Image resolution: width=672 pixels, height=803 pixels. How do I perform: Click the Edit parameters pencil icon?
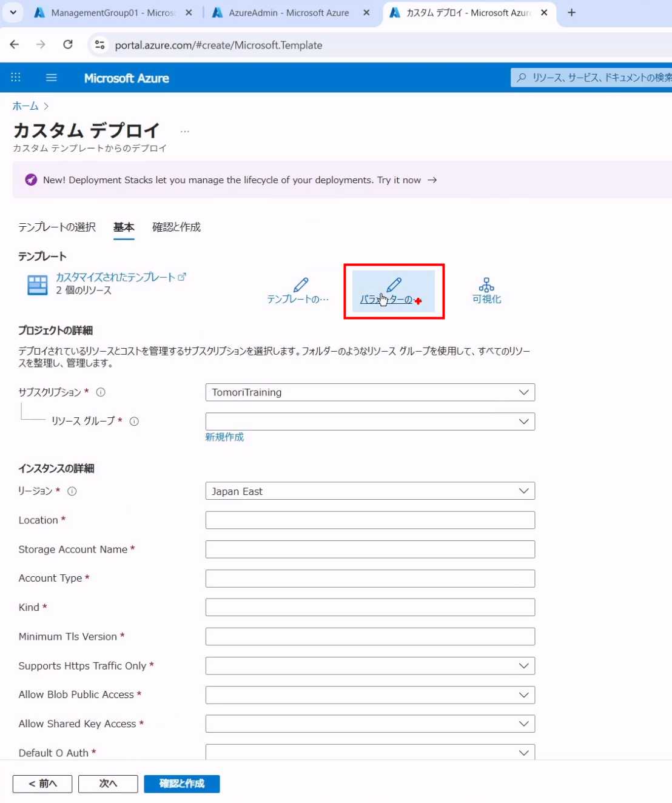pos(394,284)
